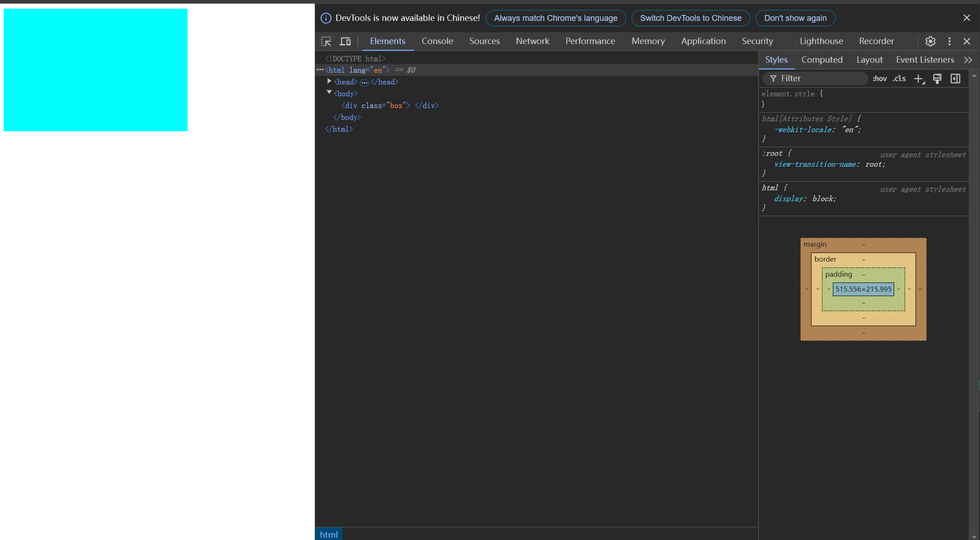Click the toggle CSS classes icon .cls
The width and height of the screenshot is (980, 540).
click(x=900, y=79)
